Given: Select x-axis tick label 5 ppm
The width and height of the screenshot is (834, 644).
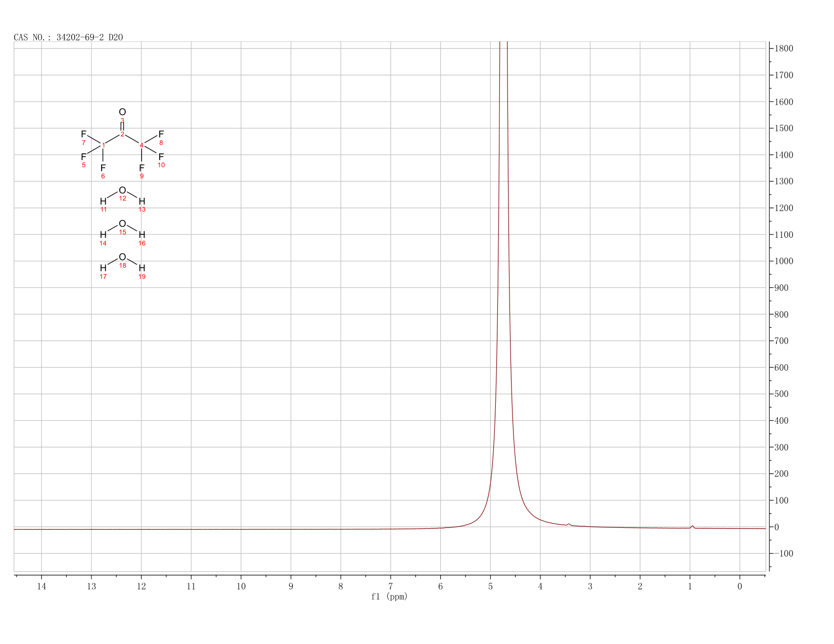Looking at the screenshot, I should click(490, 586).
